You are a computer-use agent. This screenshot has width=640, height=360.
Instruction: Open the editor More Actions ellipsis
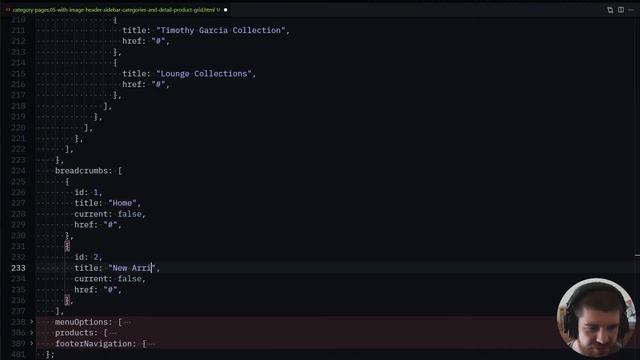pyautogui.click(x=631, y=10)
